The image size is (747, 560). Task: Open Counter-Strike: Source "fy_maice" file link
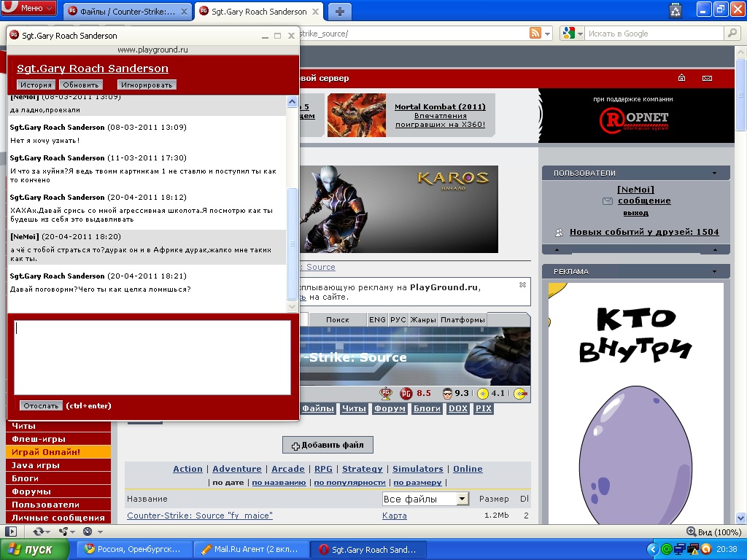coord(200,516)
